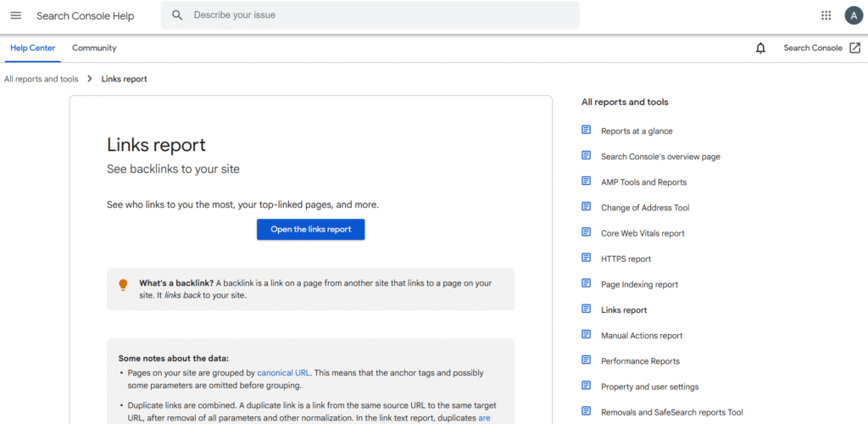Open Change of Address Tool article
This screenshot has width=868, height=424.
645,208
